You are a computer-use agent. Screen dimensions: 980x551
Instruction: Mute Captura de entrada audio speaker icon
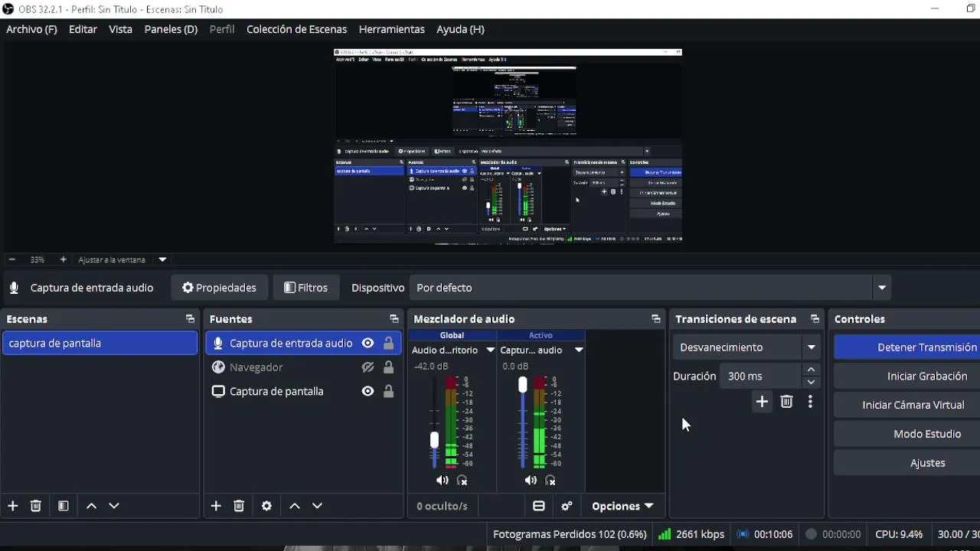click(x=531, y=481)
